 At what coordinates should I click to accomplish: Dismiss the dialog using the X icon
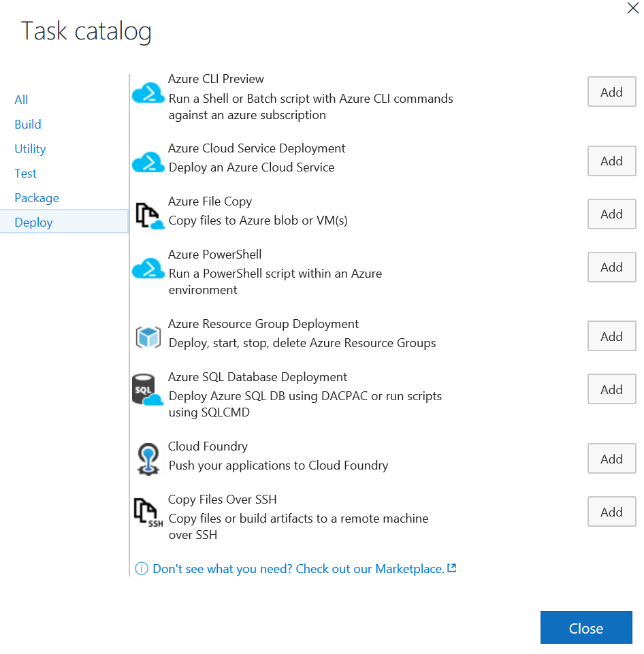coord(632,8)
